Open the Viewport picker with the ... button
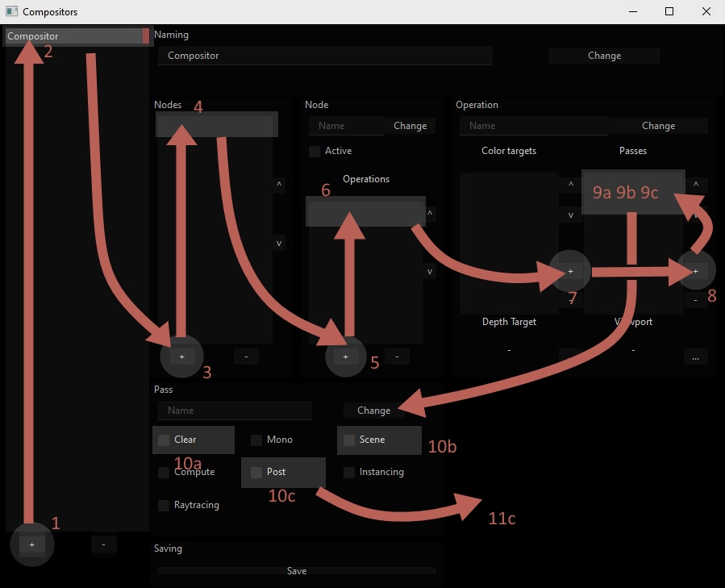The height and width of the screenshot is (588, 725). pyautogui.click(x=696, y=357)
